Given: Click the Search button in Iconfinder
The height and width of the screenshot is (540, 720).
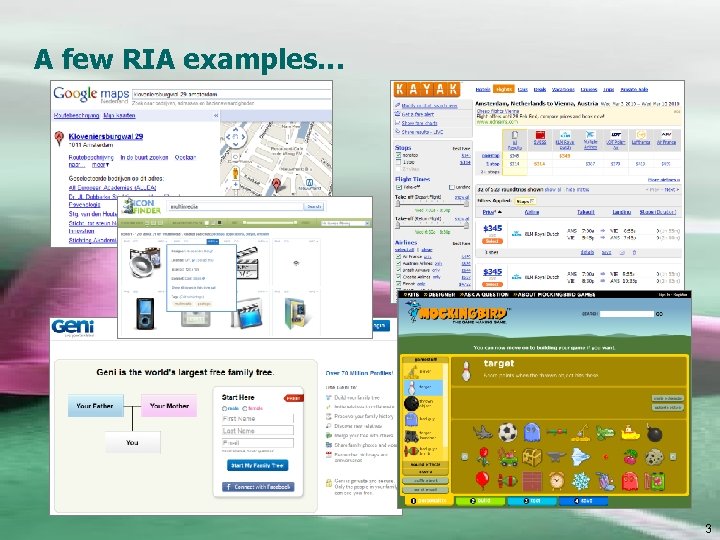Looking at the screenshot, I should [314, 207].
